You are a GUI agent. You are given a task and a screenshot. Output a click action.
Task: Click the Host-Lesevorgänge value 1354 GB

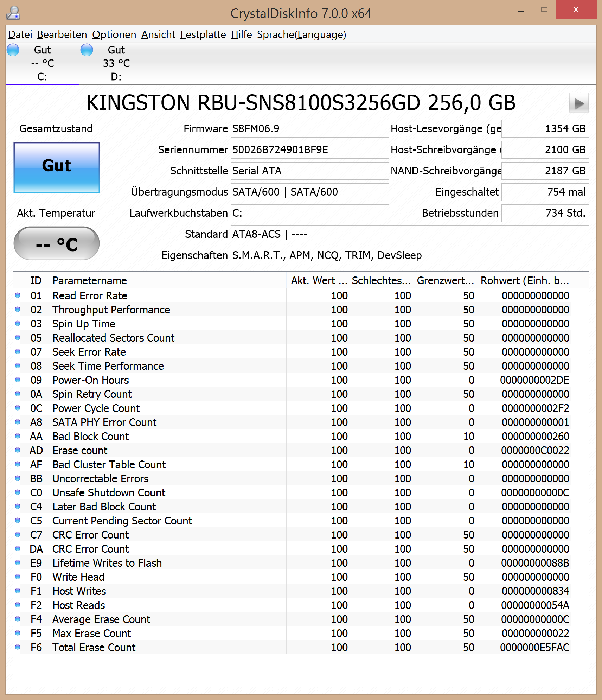(x=545, y=129)
